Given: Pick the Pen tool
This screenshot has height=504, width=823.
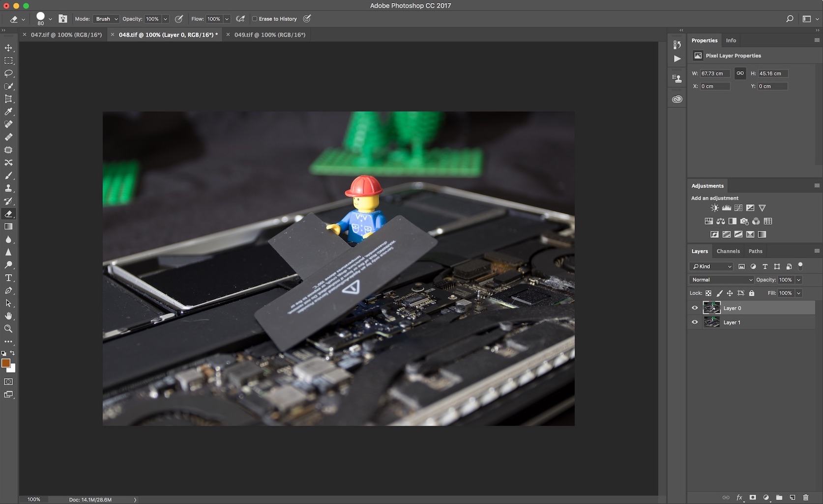Looking at the screenshot, I should coord(8,290).
